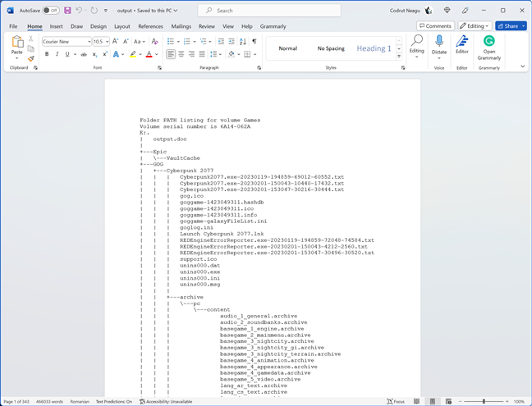The height and width of the screenshot is (406, 532).
Task: Decrease paragraph indent
Action: (221, 41)
